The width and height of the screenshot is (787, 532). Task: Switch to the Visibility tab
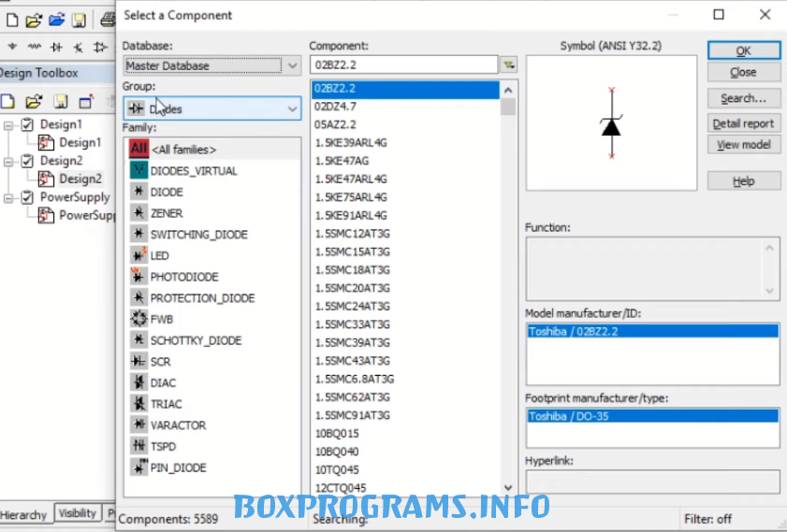click(77, 513)
